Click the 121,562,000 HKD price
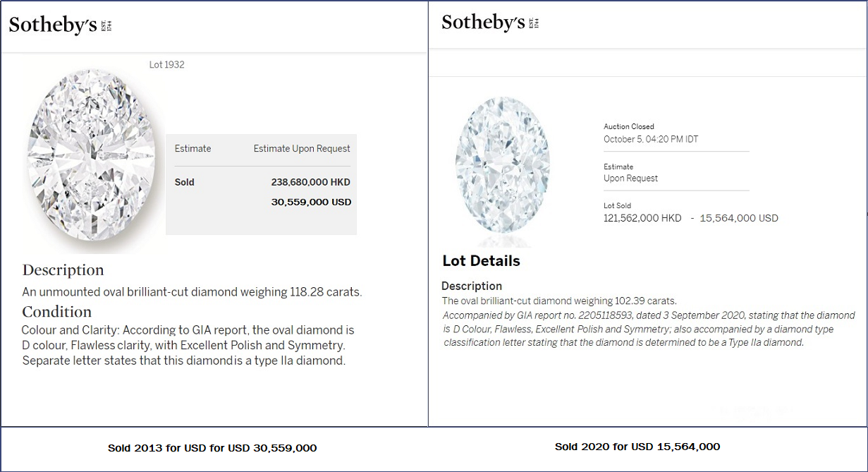The width and height of the screenshot is (868, 472). (642, 218)
